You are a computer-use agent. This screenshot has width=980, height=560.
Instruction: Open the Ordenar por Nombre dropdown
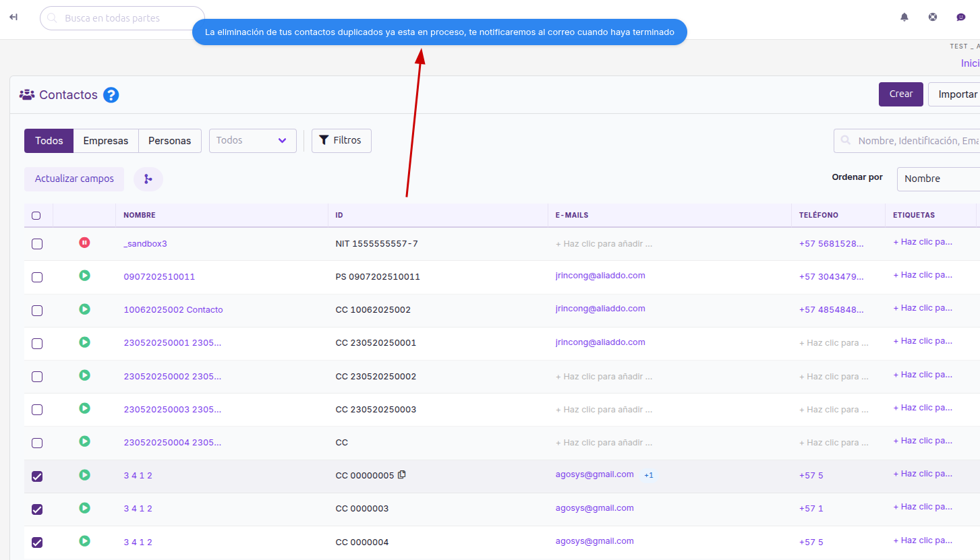pos(938,179)
